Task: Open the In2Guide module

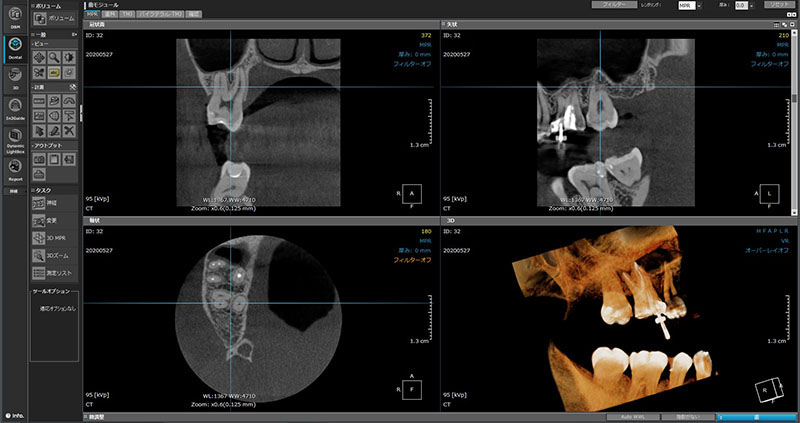Action: (x=16, y=109)
